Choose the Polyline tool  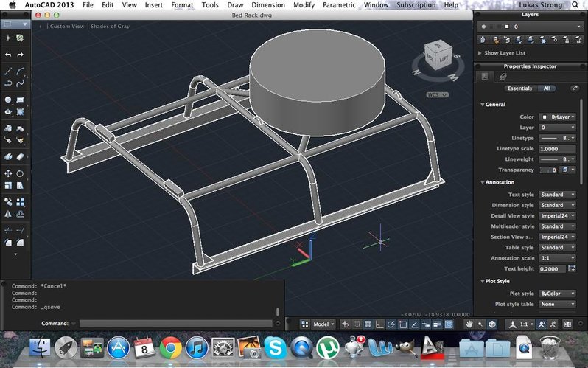tap(8, 83)
